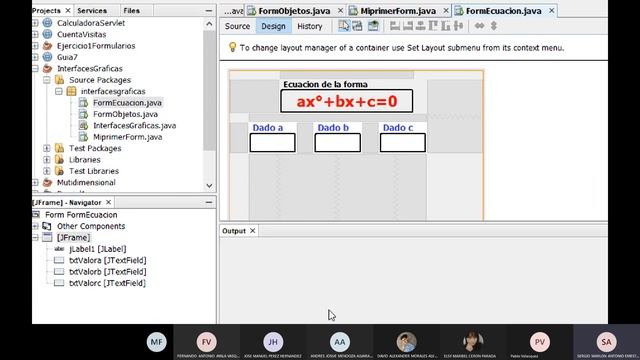Expand CalculadoraServlet project node

tap(36, 23)
